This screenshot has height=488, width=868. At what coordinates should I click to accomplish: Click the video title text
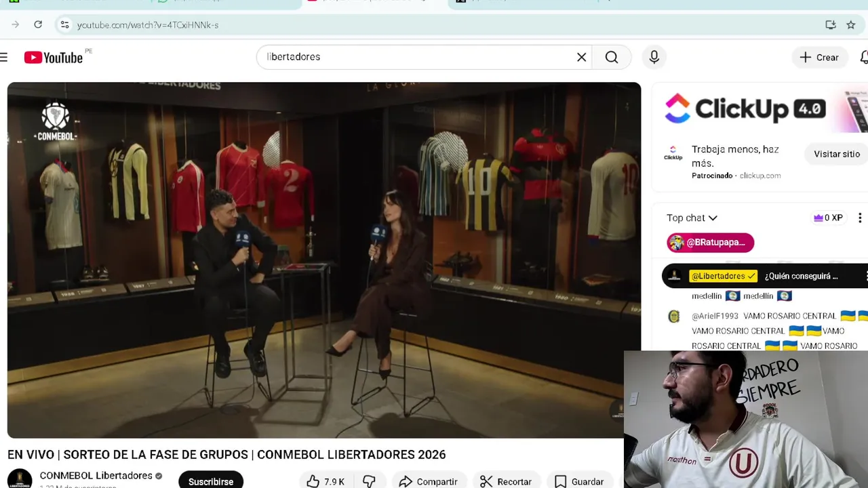[226, 454]
